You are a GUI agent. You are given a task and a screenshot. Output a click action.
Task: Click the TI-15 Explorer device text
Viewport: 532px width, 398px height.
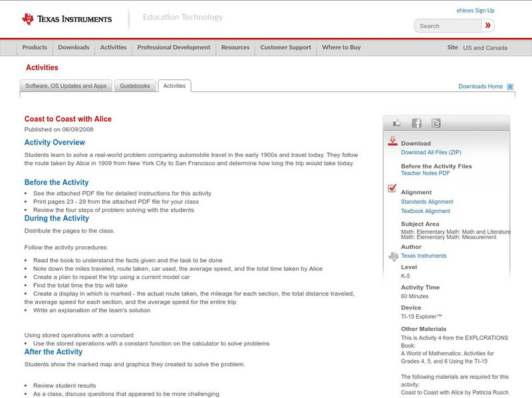coord(422,317)
